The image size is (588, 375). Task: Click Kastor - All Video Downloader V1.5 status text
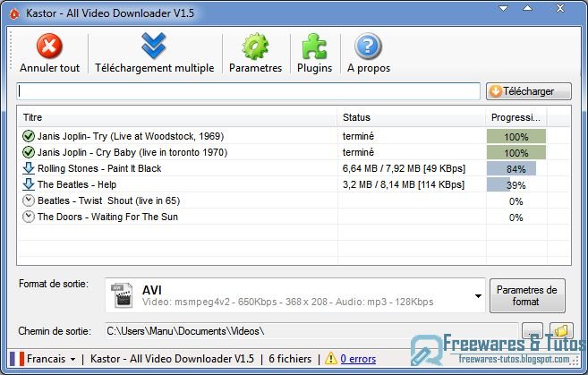pos(172,359)
